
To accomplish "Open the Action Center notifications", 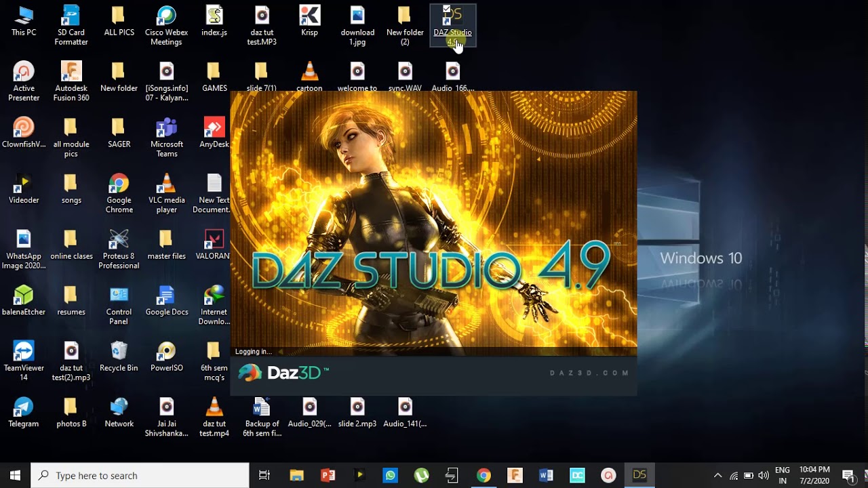I will pos(848,475).
